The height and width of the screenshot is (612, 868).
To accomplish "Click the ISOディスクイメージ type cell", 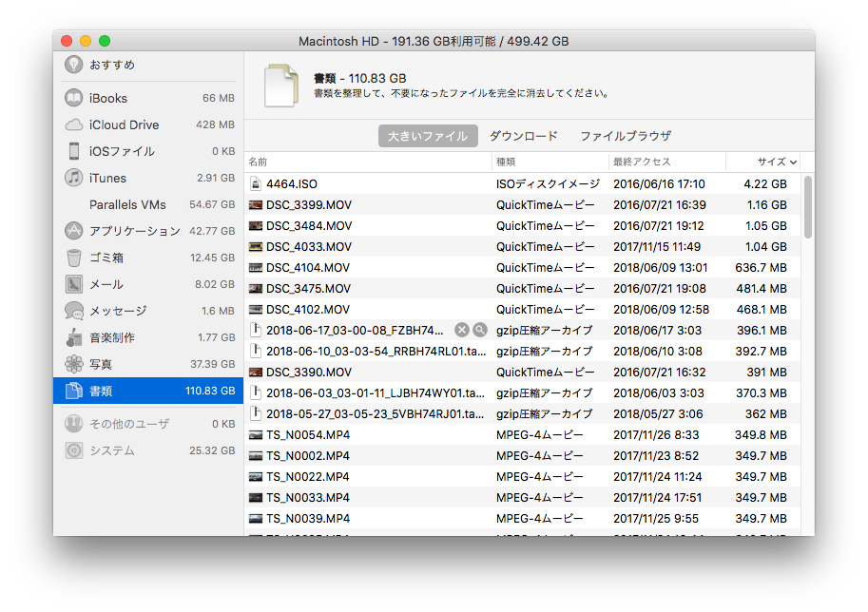I will point(548,184).
